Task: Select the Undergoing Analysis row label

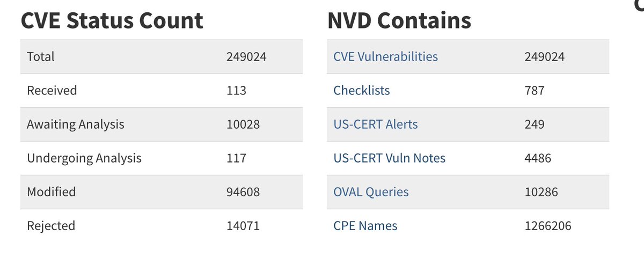Action: click(84, 158)
